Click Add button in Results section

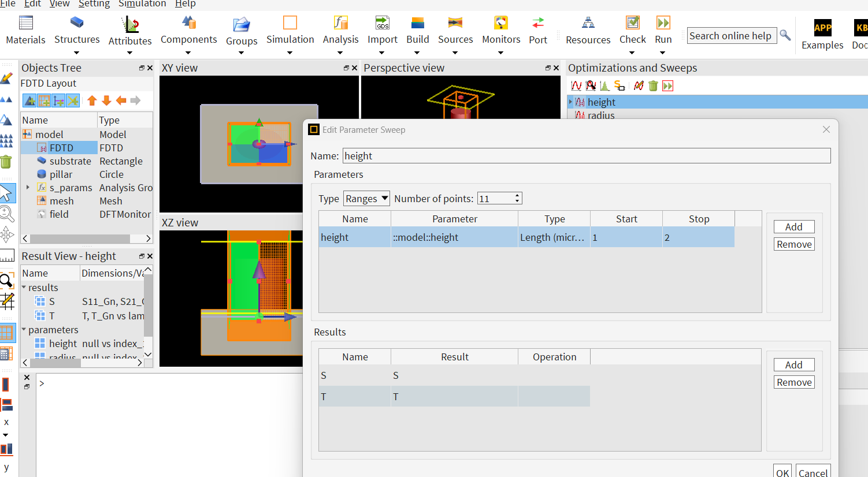coord(794,365)
